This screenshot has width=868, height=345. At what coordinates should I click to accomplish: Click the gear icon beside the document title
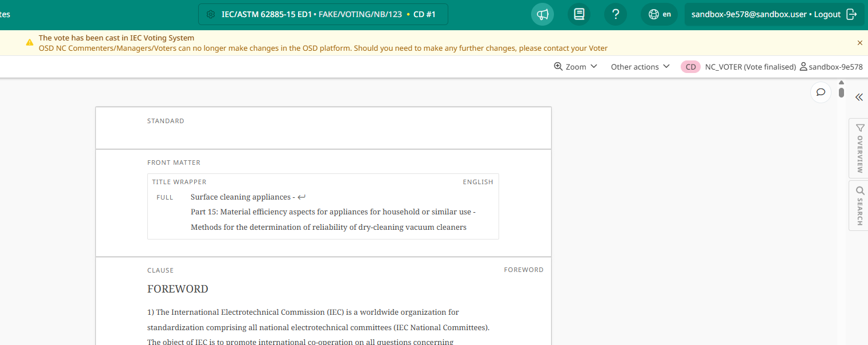click(x=211, y=14)
